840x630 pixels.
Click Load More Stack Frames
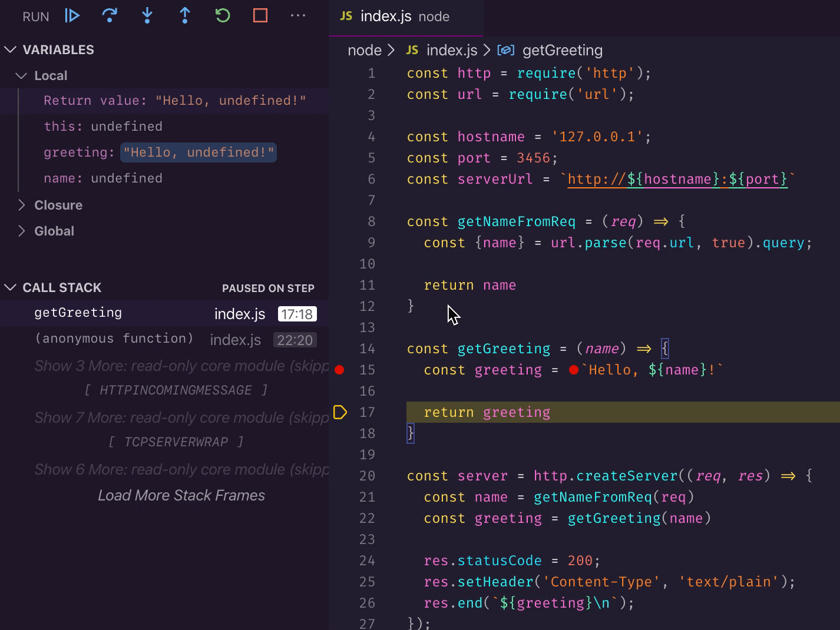click(181, 496)
